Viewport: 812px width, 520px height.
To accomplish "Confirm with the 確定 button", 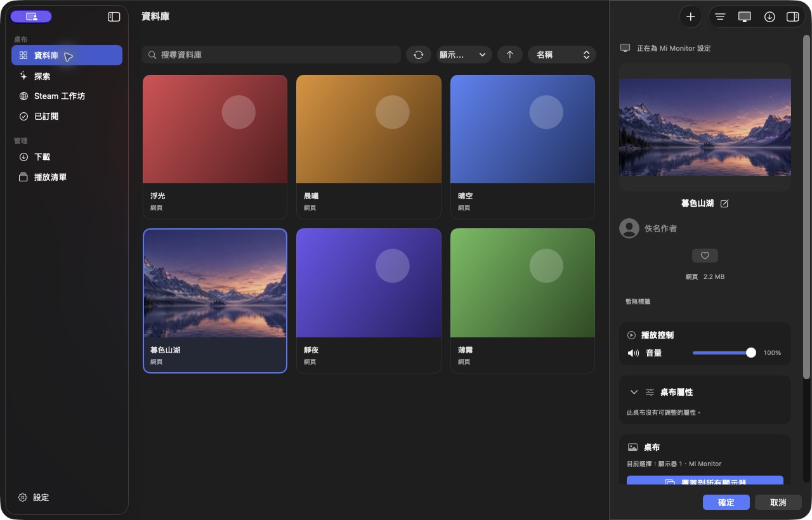I will [726, 502].
